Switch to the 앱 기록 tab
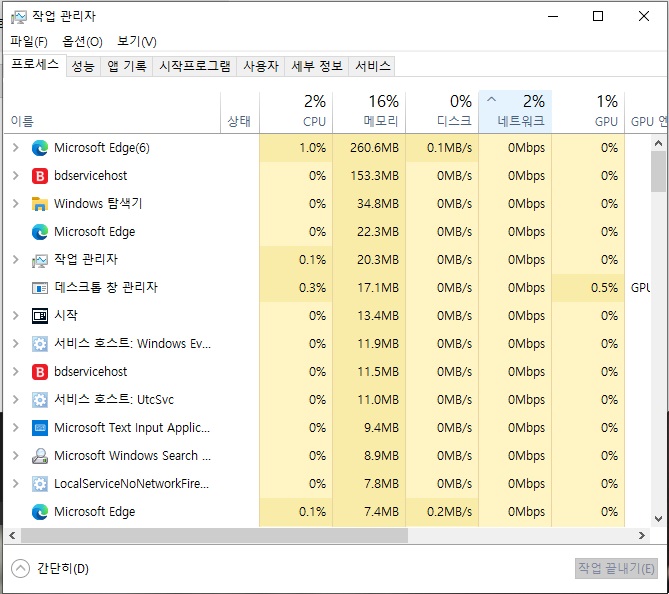 tap(127, 66)
